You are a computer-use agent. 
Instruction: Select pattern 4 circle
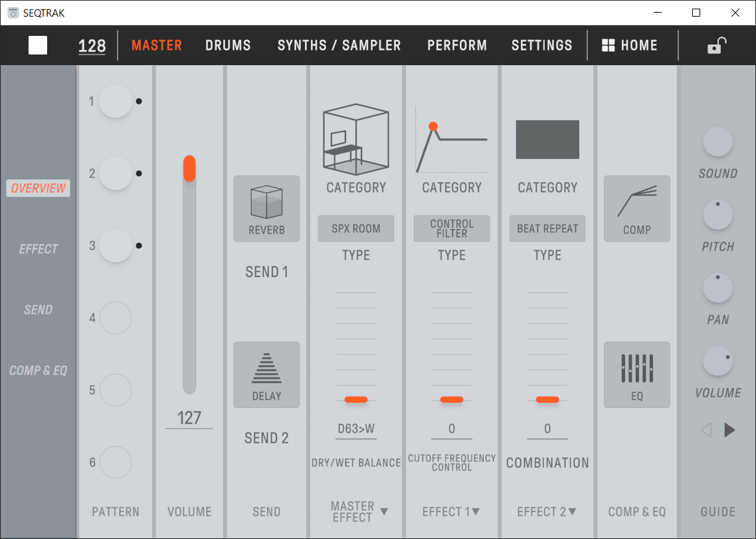[116, 318]
